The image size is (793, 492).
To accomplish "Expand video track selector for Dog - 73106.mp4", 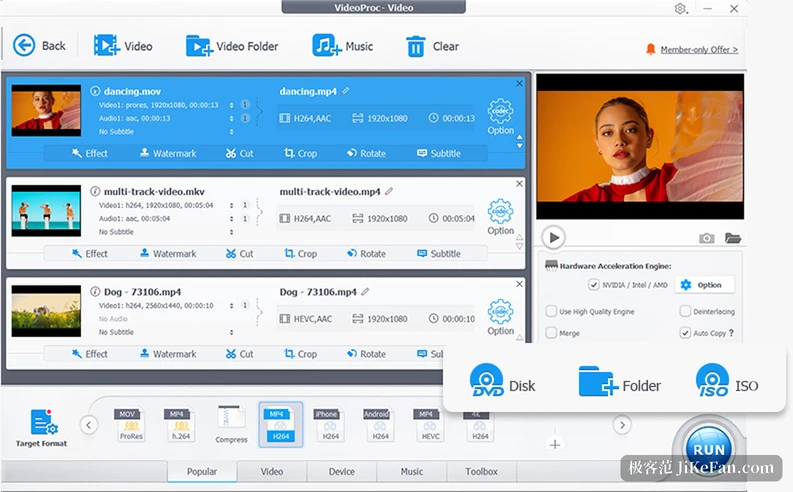I will point(232,305).
